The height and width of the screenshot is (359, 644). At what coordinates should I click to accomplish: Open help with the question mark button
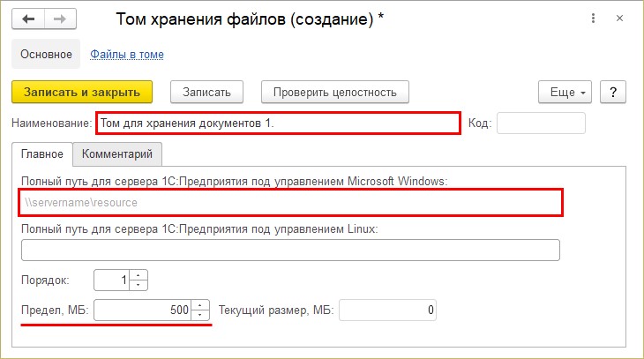tap(611, 92)
